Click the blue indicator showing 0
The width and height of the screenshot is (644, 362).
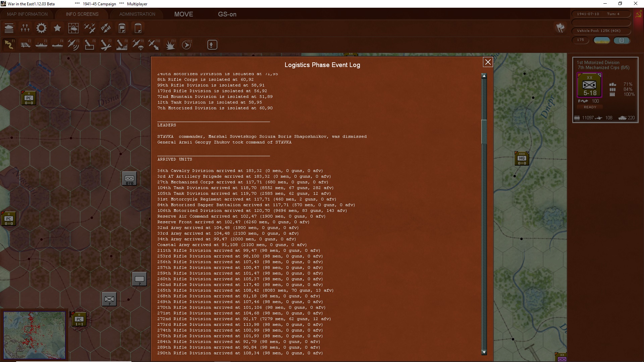[622, 40]
